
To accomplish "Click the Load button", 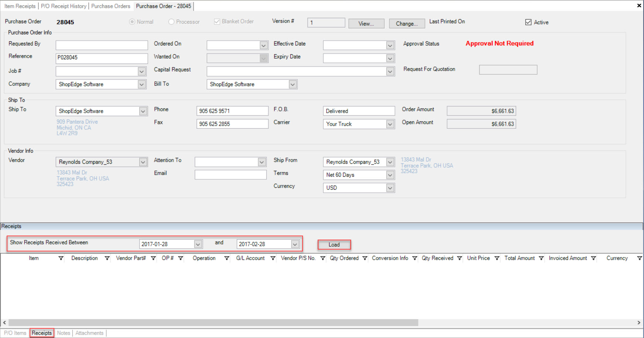I will 334,244.
